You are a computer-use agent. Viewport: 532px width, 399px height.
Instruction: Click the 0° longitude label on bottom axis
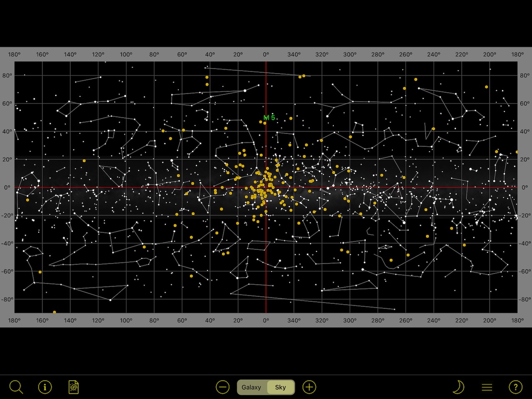(266, 320)
